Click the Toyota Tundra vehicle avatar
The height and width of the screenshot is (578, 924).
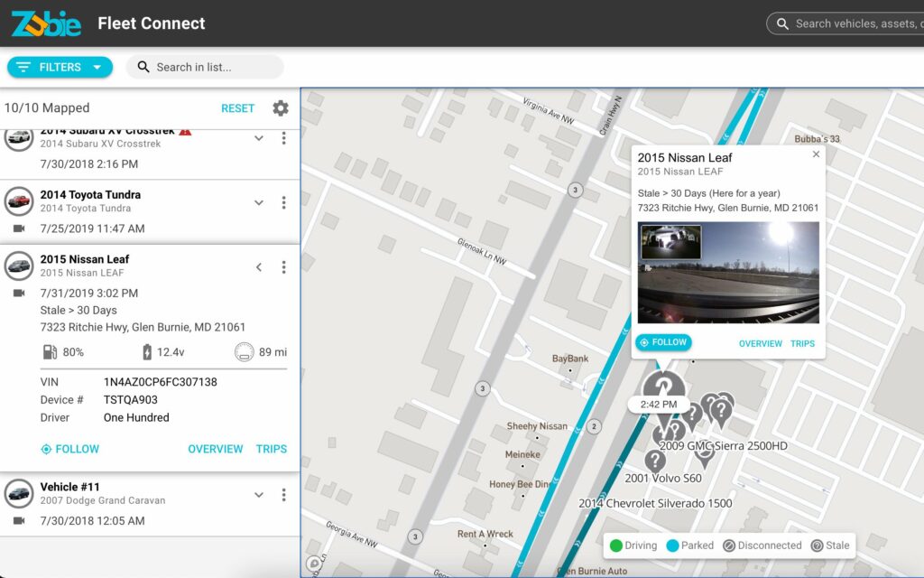point(19,201)
